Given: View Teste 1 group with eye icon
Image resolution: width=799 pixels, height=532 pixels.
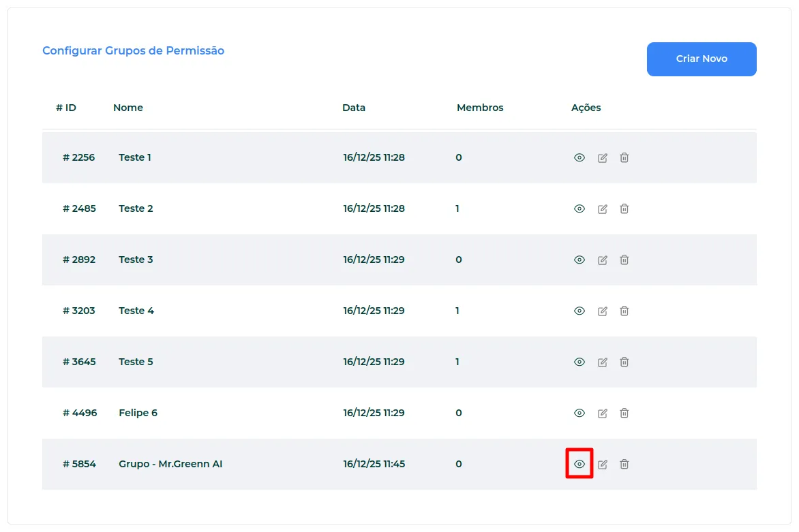Looking at the screenshot, I should 579,158.
